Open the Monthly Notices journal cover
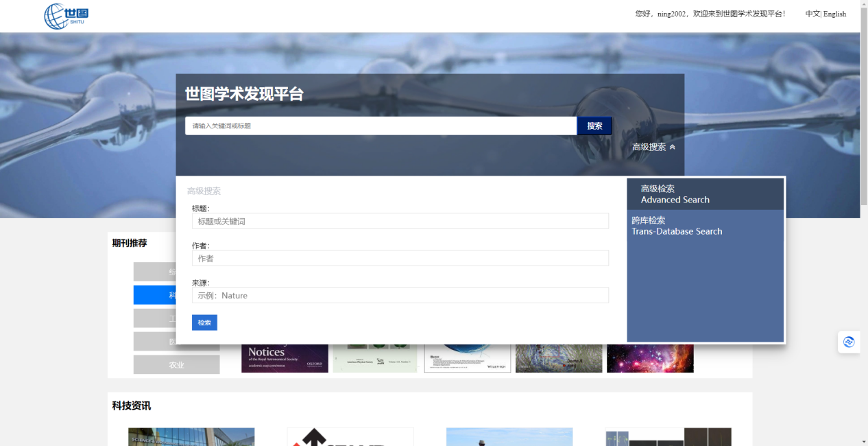This screenshot has height=446, width=868. click(285, 358)
